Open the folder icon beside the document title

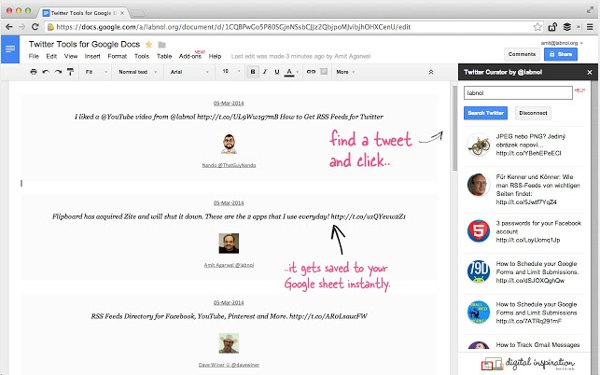pyautogui.click(x=162, y=45)
